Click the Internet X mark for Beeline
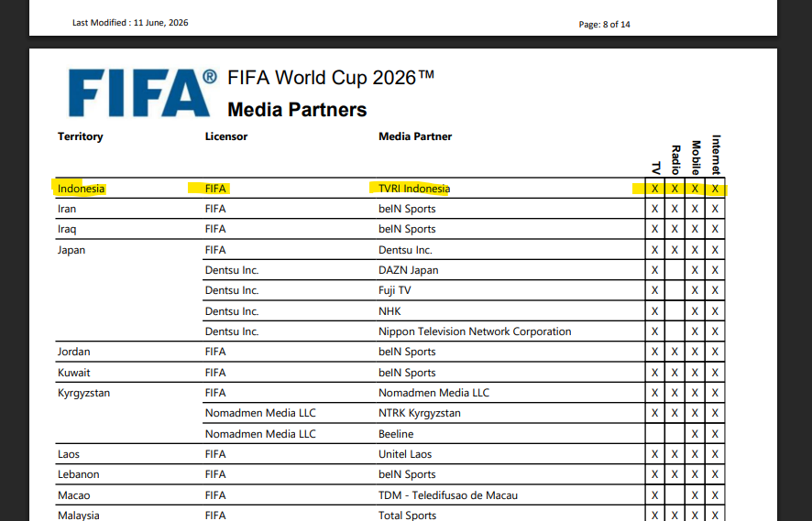Screen dimensions: 812x521 point(715,434)
